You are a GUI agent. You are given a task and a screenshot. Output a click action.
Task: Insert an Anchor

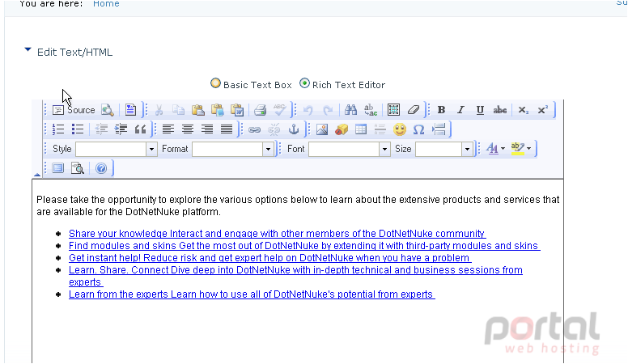[x=294, y=129]
